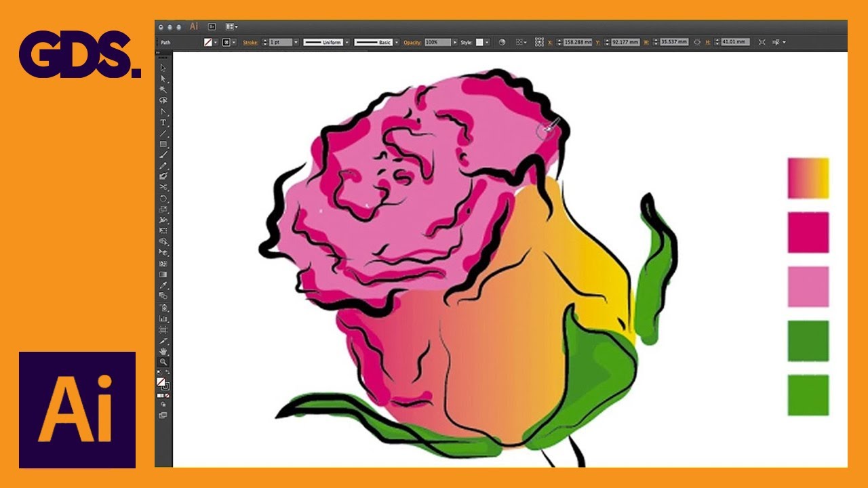Select the Scale tool
868x488 pixels.
click(163, 209)
